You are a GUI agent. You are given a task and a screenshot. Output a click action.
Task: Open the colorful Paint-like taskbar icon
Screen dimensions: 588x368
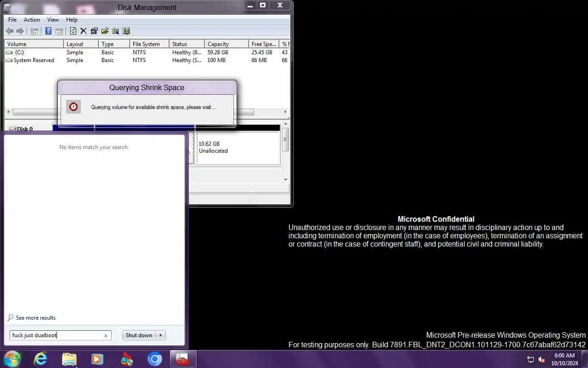[x=126, y=359]
